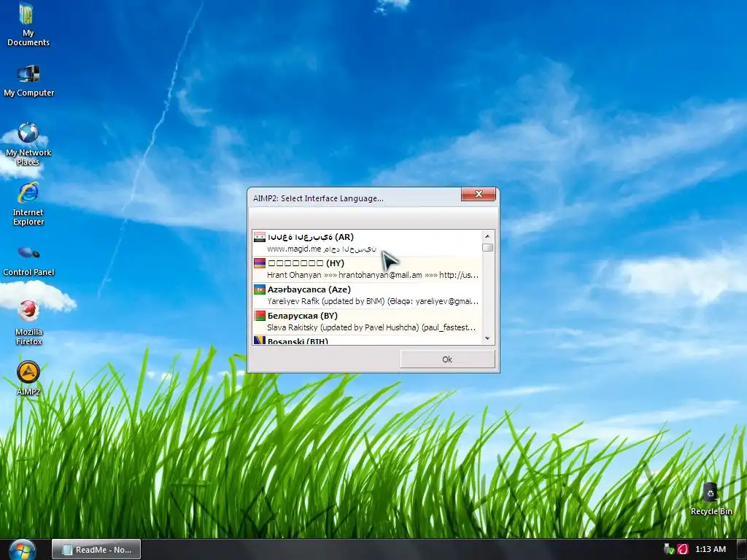Click the Arabic flag icon

(x=260, y=237)
